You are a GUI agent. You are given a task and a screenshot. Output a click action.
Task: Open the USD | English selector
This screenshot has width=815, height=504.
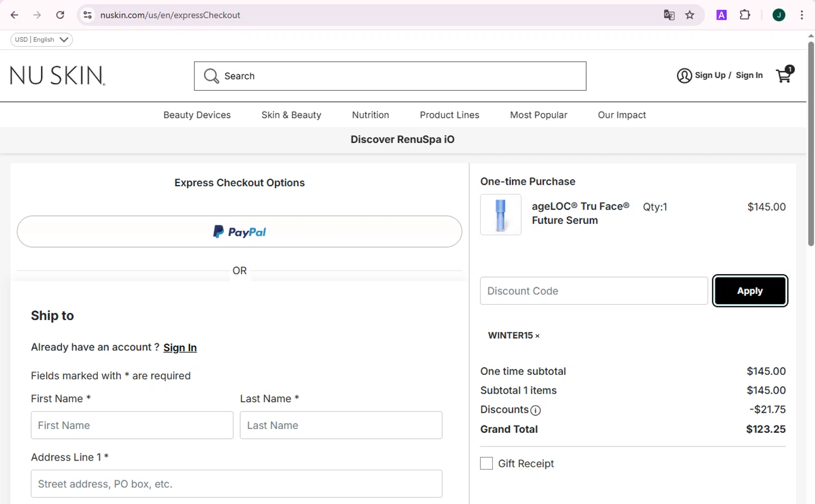point(42,40)
